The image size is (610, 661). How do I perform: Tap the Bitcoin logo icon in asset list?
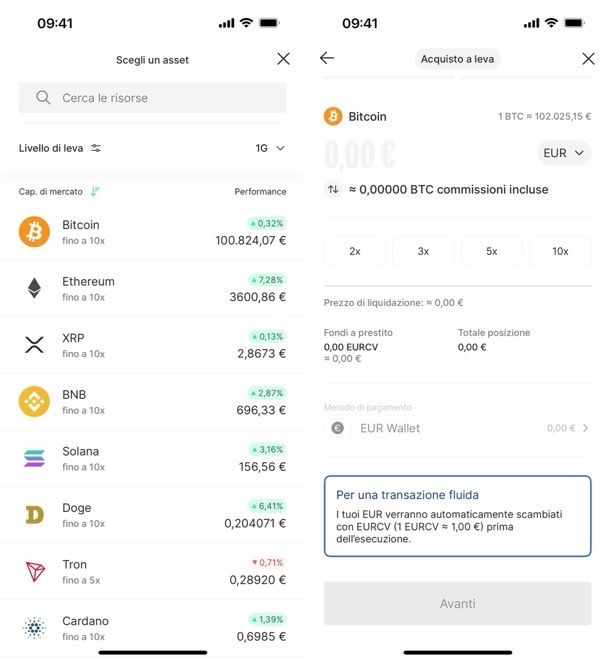34,232
